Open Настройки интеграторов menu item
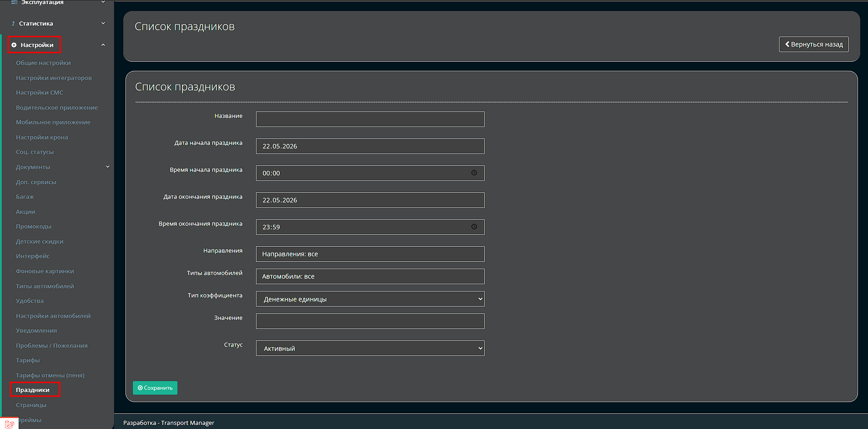Image resolution: width=868 pixels, height=429 pixels. click(54, 78)
